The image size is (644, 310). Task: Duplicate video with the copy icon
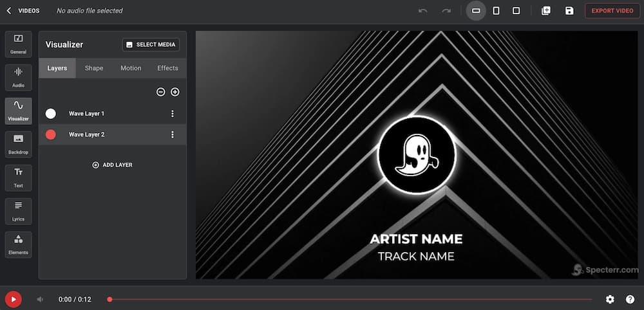pyautogui.click(x=546, y=11)
